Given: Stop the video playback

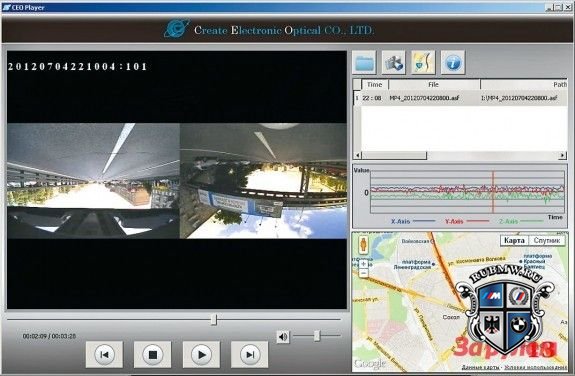Looking at the screenshot, I should (153, 354).
